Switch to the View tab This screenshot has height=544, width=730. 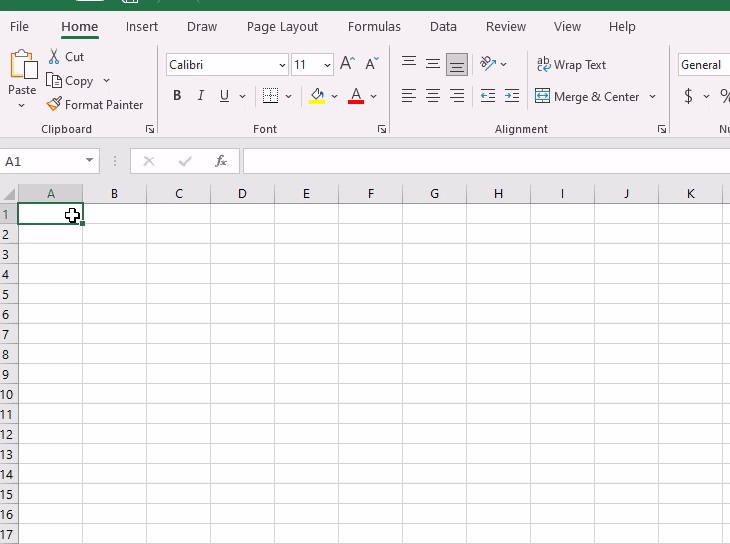click(567, 27)
